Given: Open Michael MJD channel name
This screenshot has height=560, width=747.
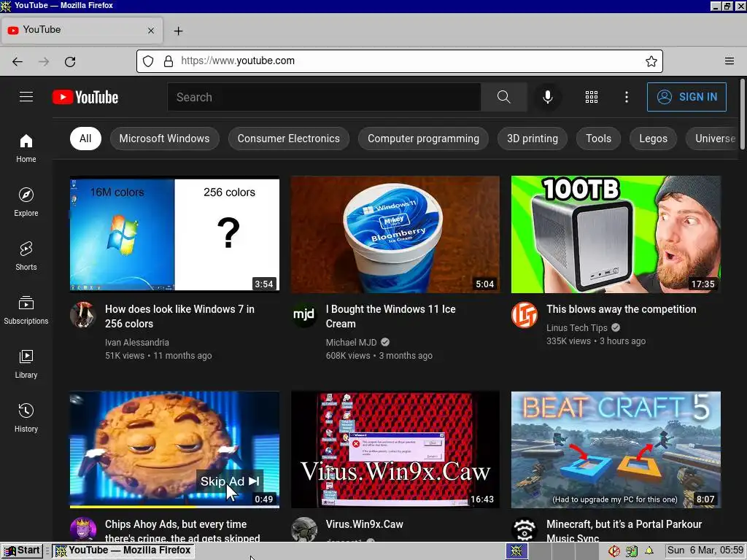Looking at the screenshot, I should click(x=351, y=343).
